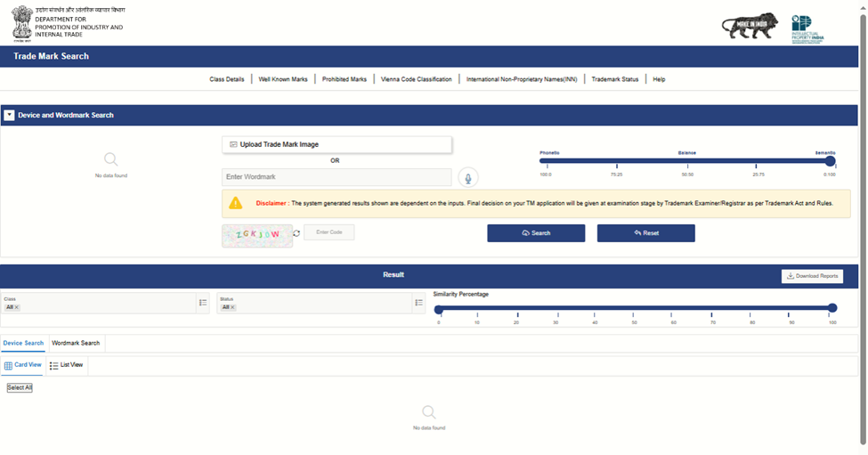The height and width of the screenshot is (455, 868).
Task: Click Upload Trade Mark Image button
Action: pyautogui.click(x=337, y=144)
